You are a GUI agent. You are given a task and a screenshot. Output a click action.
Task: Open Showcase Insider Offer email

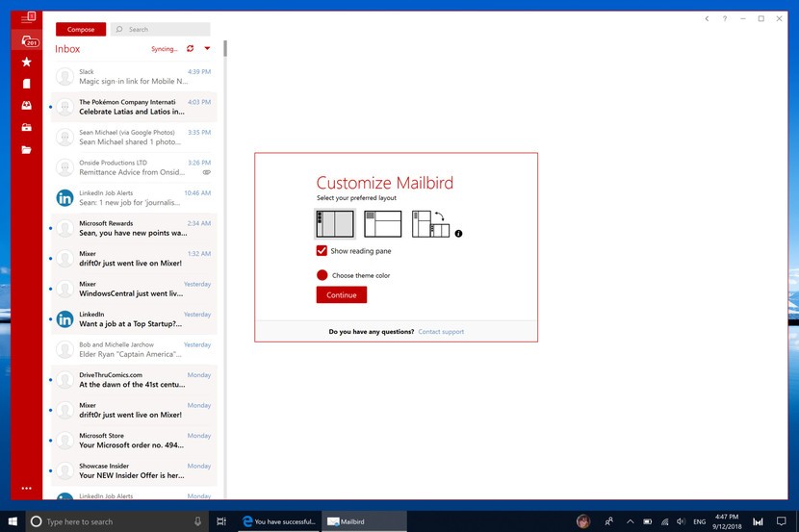pyautogui.click(x=134, y=470)
